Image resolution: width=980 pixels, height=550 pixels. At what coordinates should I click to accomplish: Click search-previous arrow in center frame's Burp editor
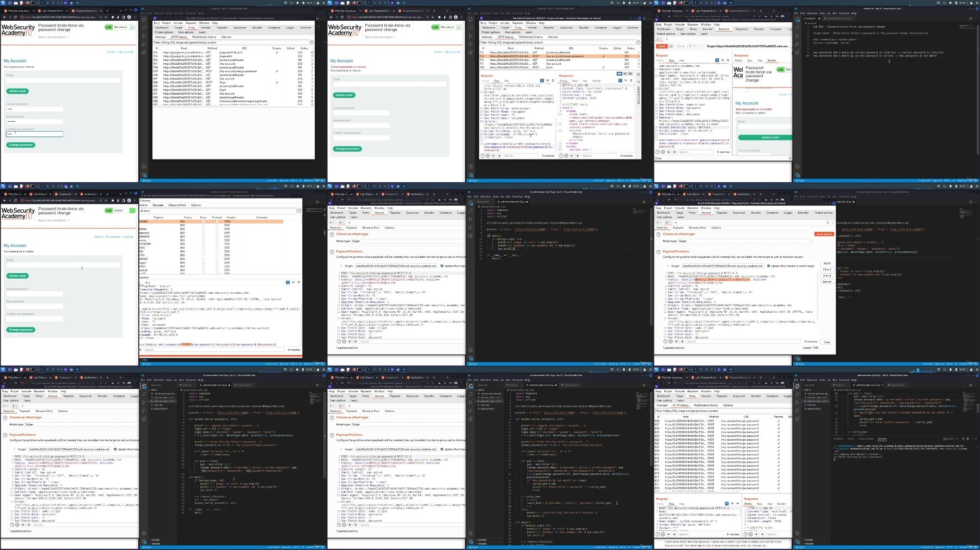[350, 342]
